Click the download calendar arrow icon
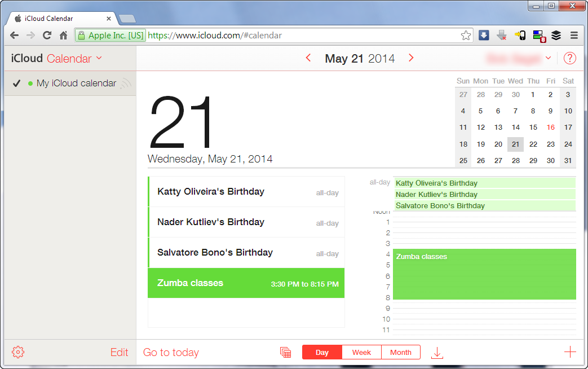 tap(437, 353)
